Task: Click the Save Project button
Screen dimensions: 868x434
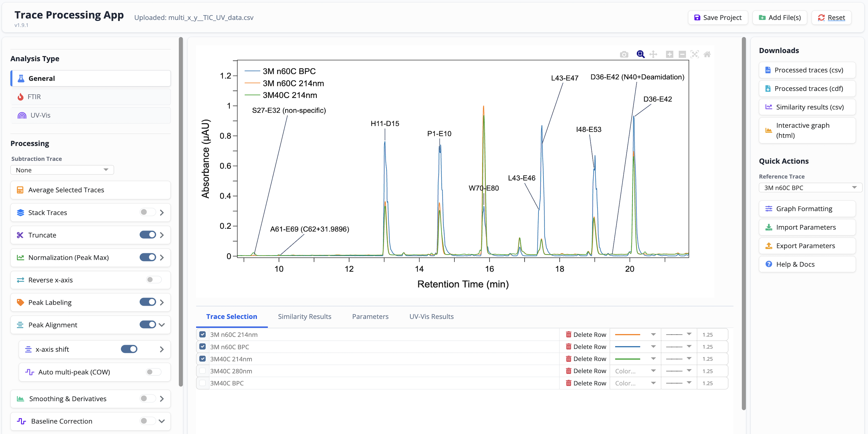Action: (x=718, y=17)
